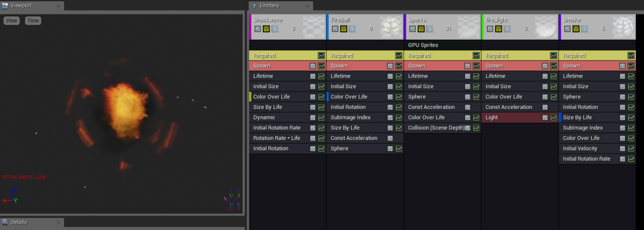Click the Solo 'S' icon on FireBall emitter
This screenshot has width=644, height=230.
(x=352, y=29)
